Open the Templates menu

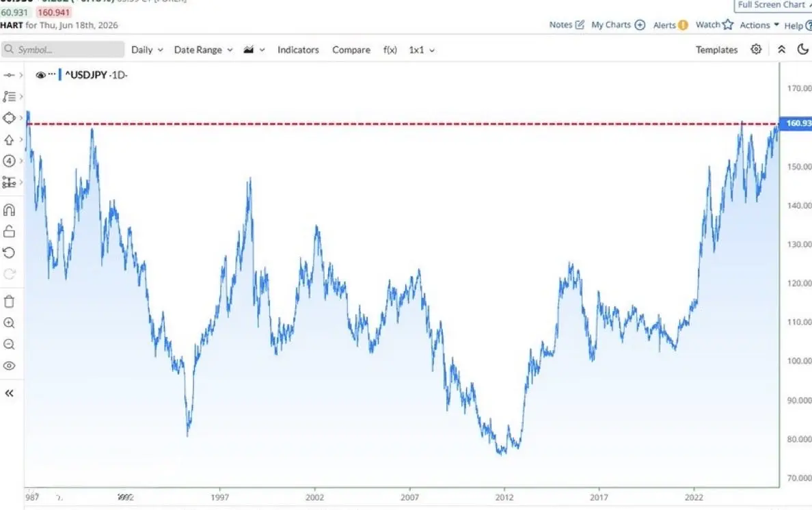pos(716,50)
